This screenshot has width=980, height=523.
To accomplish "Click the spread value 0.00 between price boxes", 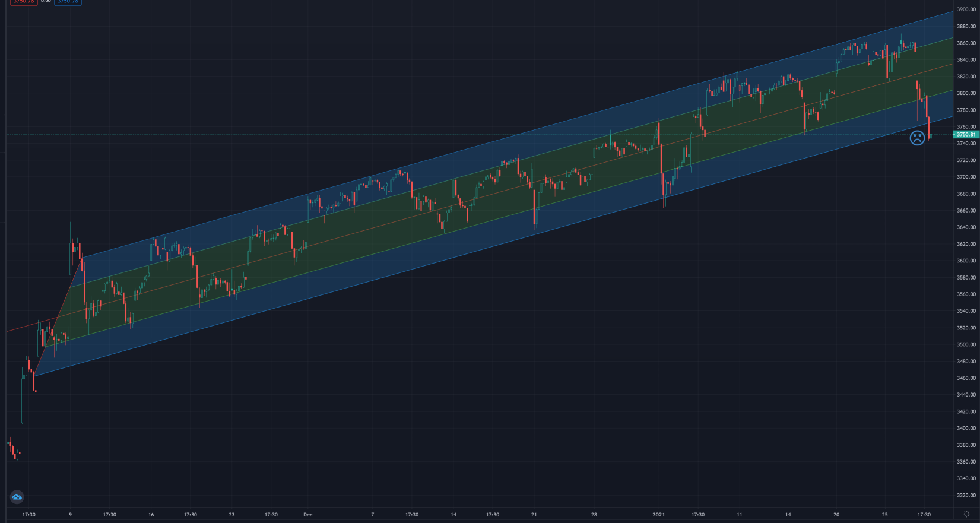I will point(46,2).
